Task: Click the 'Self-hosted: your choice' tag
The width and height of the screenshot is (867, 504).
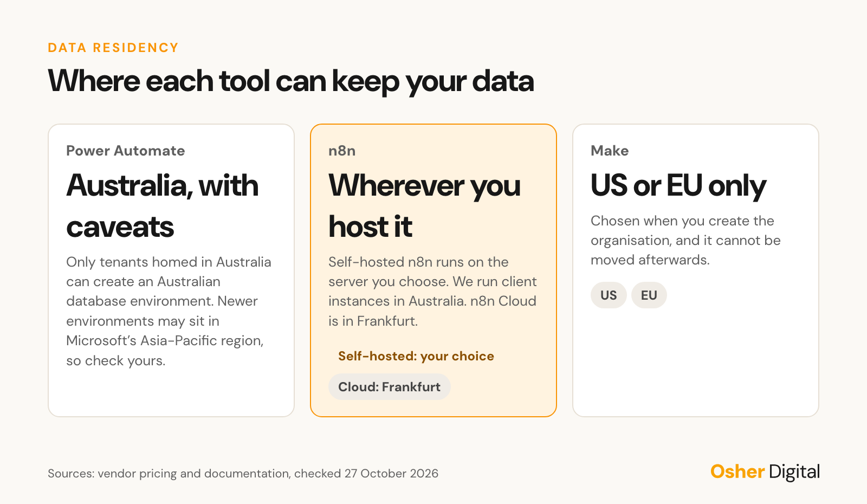Action: (x=416, y=356)
